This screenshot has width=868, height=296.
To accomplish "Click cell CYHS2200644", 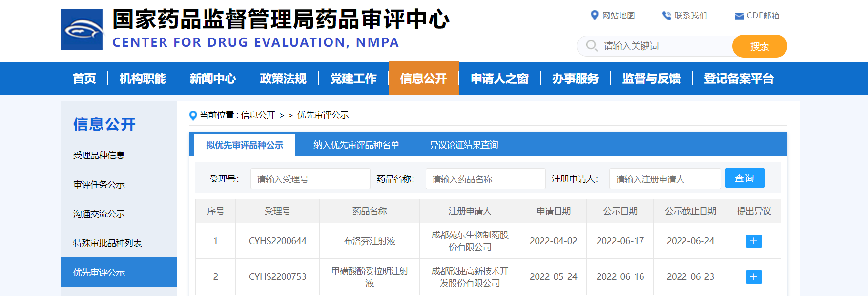I will [277, 241].
